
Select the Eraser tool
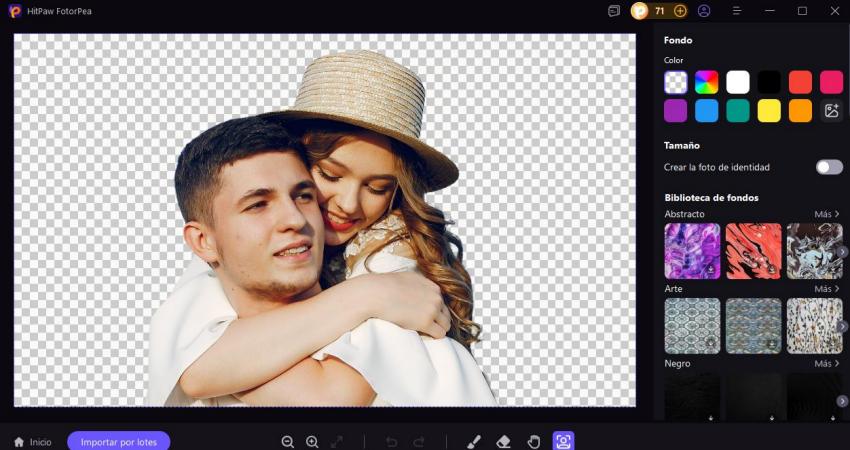pos(504,441)
